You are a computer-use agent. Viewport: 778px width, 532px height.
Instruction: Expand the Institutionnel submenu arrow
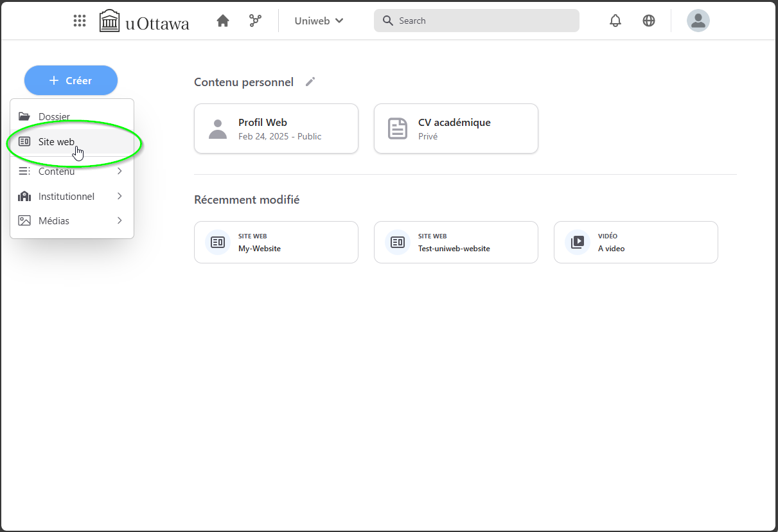pos(119,196)
